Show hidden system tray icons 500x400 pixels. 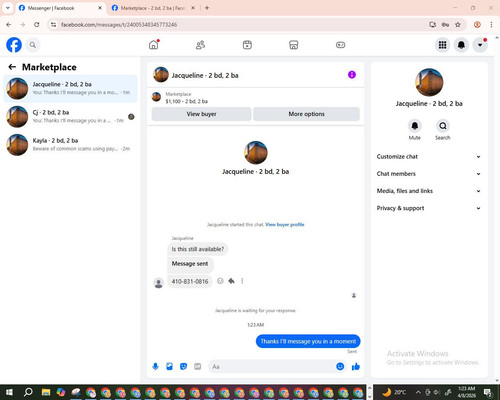pos(418,392)
